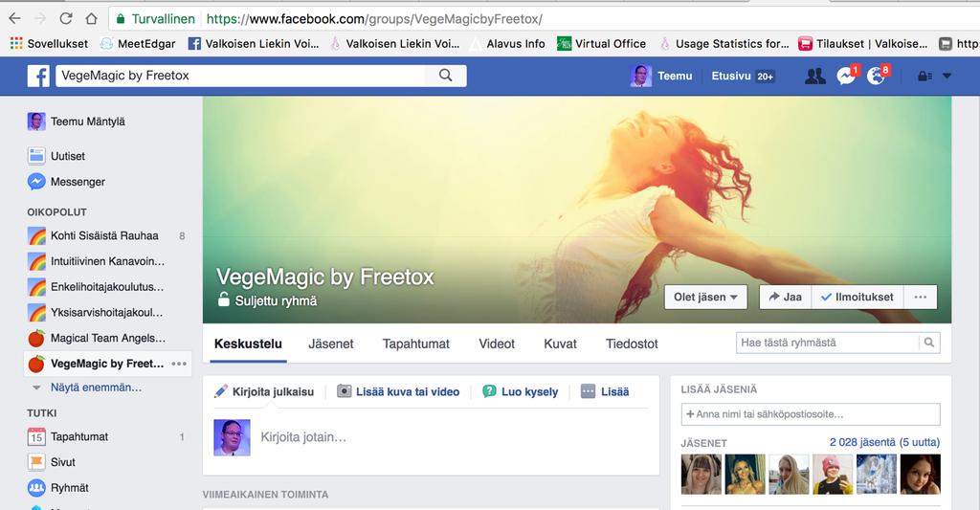
Task: Select Videot tab
Action: click(x=497, y=344)
